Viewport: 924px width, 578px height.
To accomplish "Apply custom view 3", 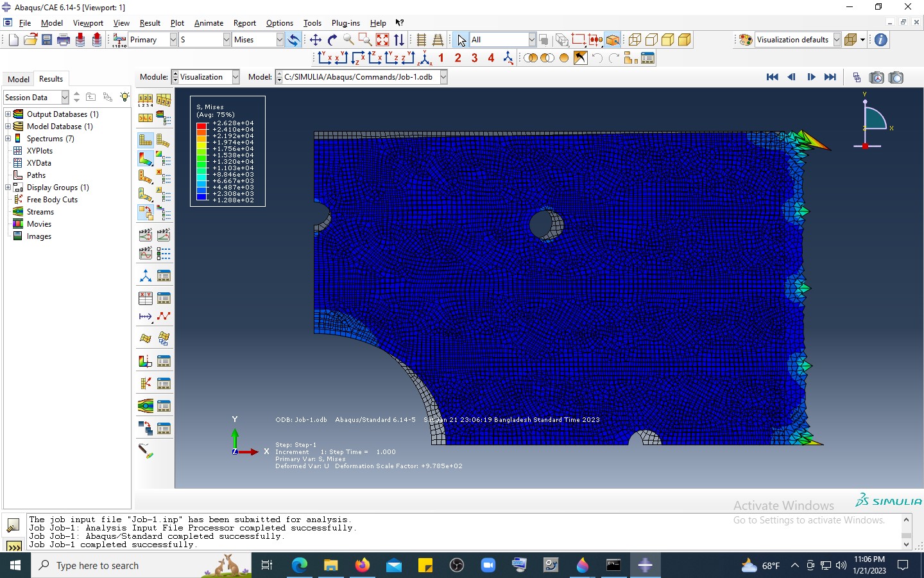I will pyautogui.click(x=475, y=58).
